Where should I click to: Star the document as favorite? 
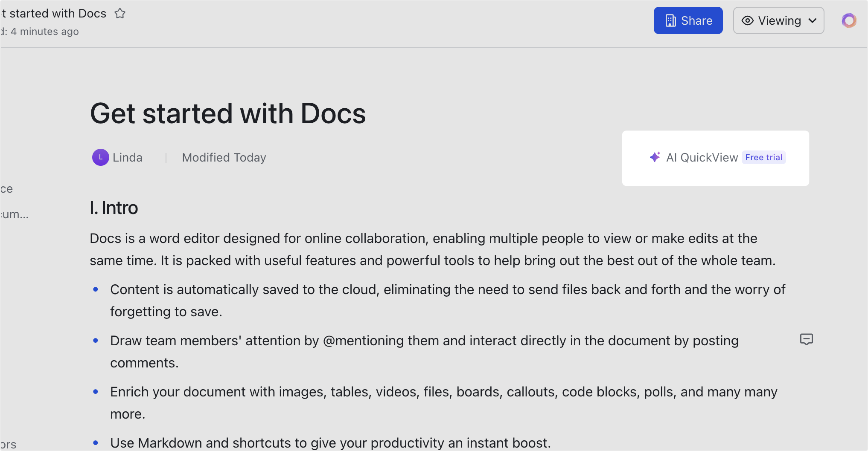tap(120, 14)
